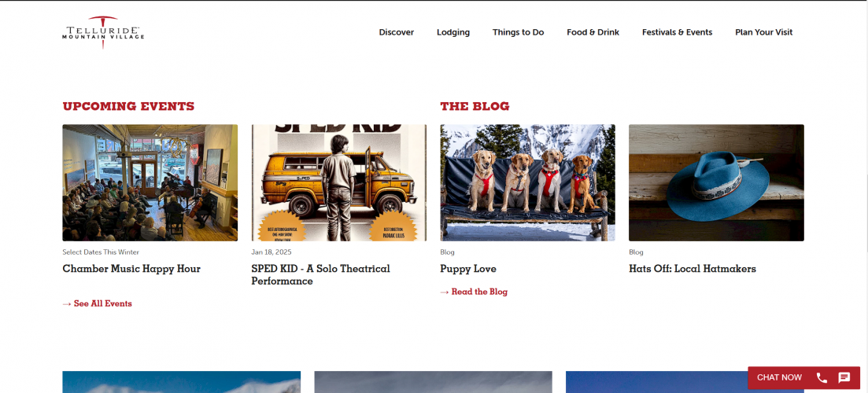Click the blue hat photo
868x393 pixels.
tap(716, 182)
